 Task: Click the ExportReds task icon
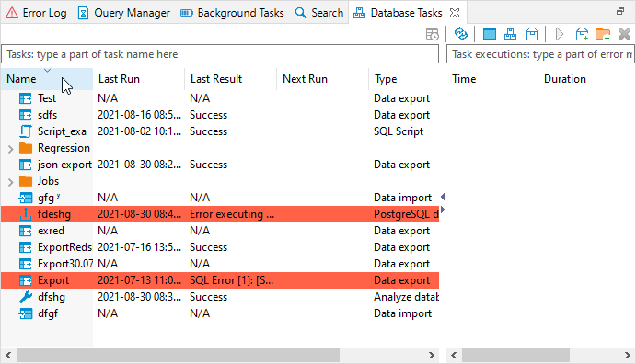tap(26, 247)
